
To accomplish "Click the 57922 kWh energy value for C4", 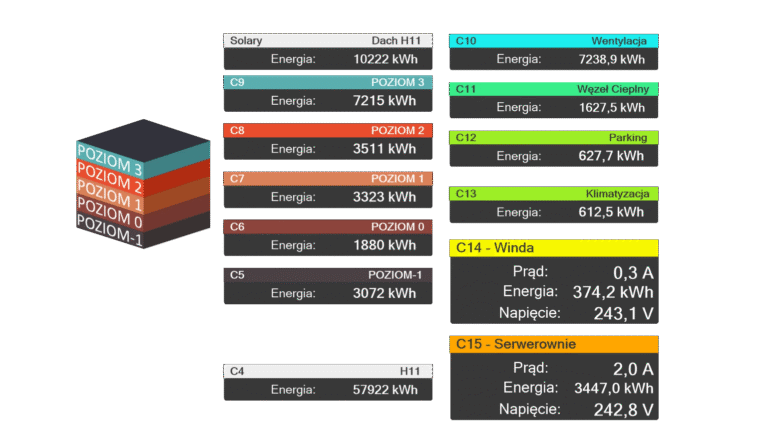I will click(x=385, y=390).
